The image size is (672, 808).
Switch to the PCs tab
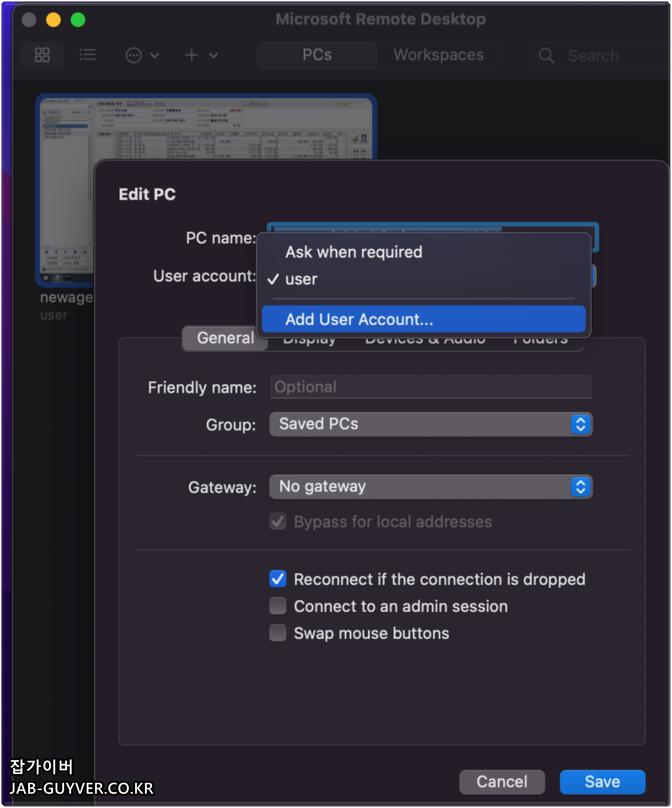pyautogui.click(x=317, y=55)
